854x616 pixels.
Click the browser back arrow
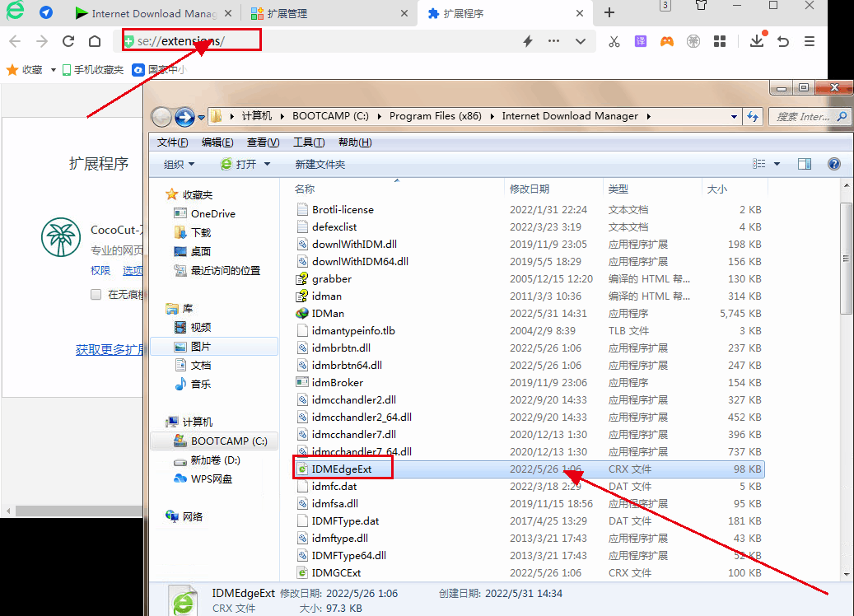coord(15,41)
